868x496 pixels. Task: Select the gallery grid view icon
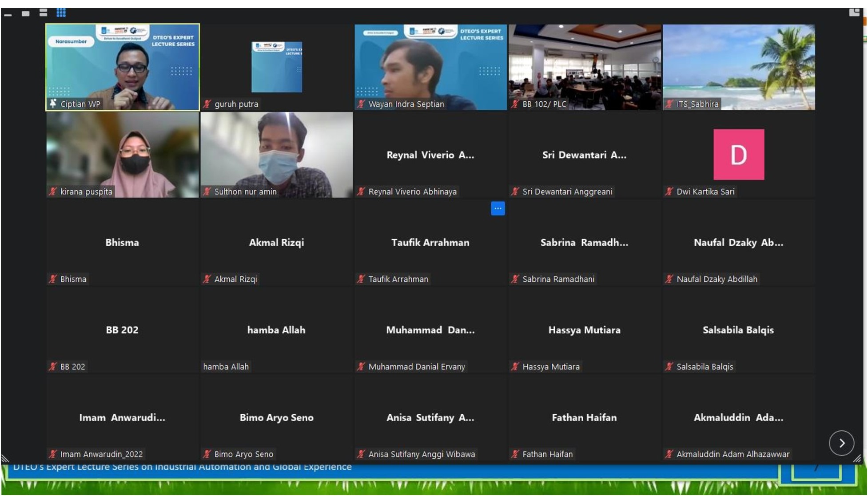click(61, 13)
